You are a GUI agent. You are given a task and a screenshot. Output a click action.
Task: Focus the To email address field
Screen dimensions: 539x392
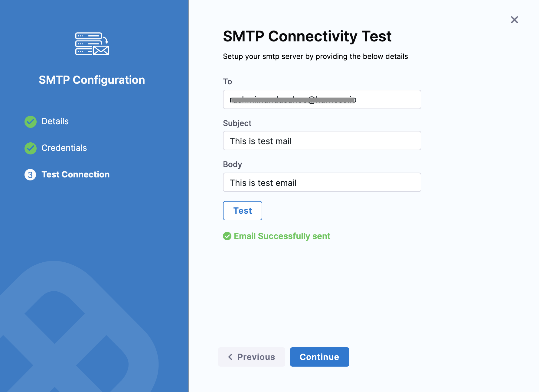(322, 99)
